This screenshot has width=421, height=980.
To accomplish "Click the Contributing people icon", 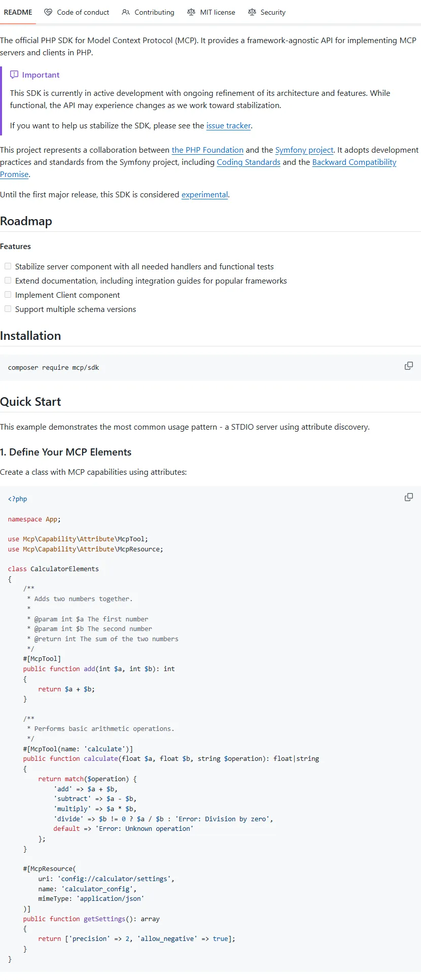I will pyautogui.click(x=126, y=12).
